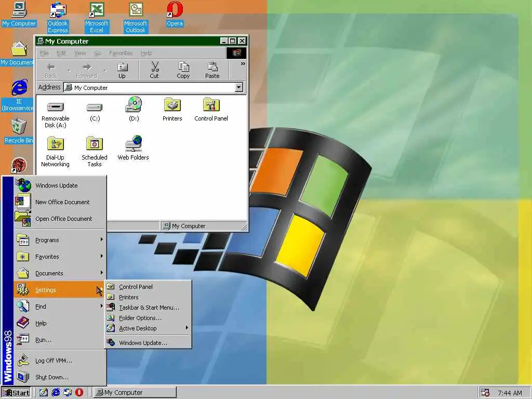Click Windows Update... in Settings submenu
The height and width of the screenshot is (399, 532).
pyautogui.click(x=148, y=343)
